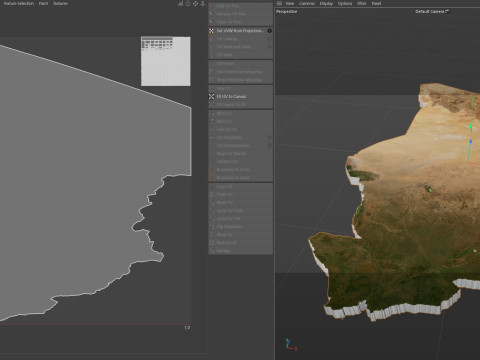Click the Mirror V icon

(x=211, y=121)
